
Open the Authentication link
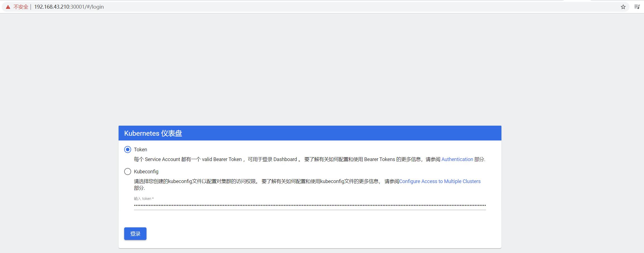(457, 159)
